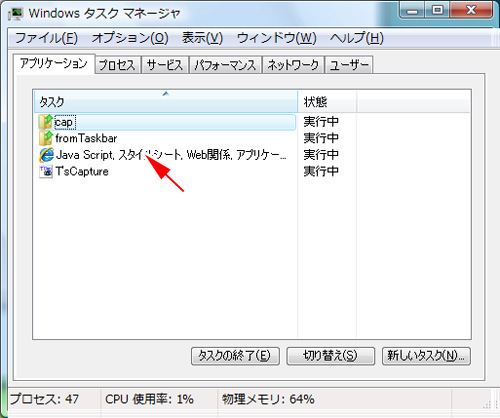Click プロセス: 47 in status bar
Screen dimensions: 500x418
click(x=44, y=399)
